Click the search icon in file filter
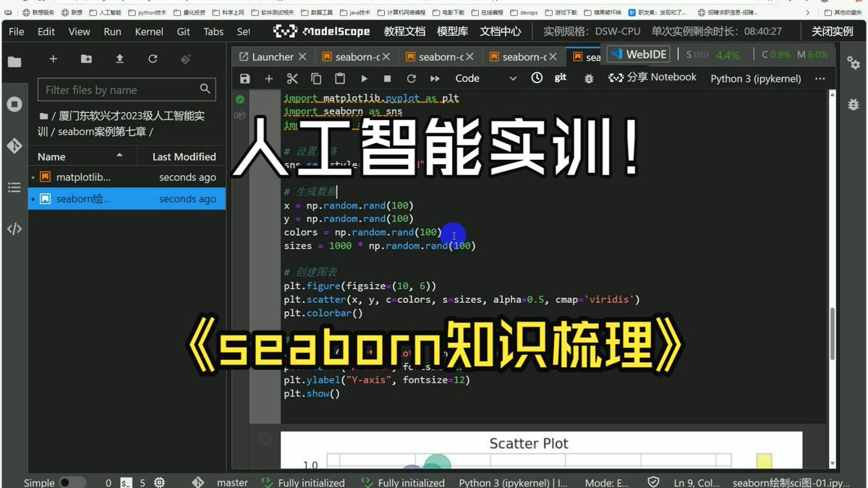868x488 pixels. [x=205, y=89]
